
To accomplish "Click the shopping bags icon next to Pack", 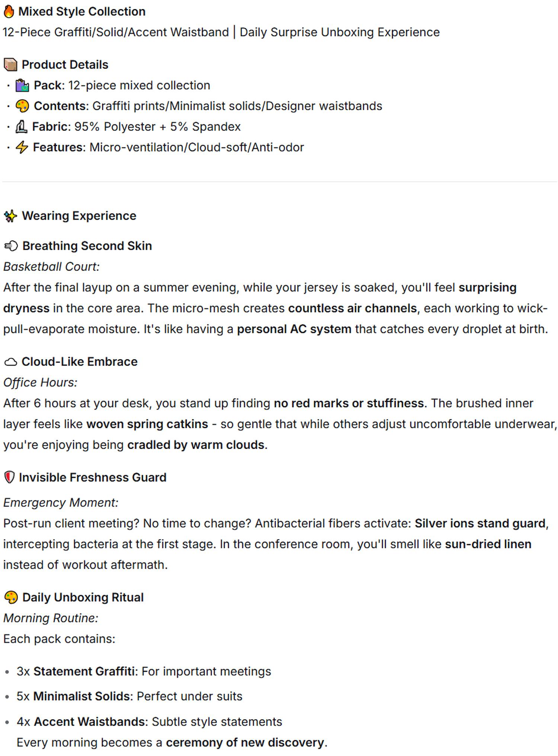I will pyautogui.click(x=22, y=86).
